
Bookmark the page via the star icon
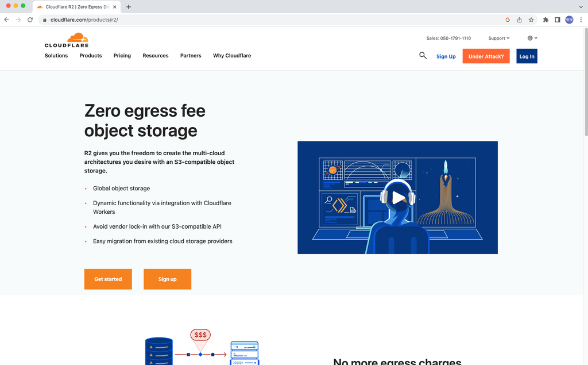click(531, 19)
